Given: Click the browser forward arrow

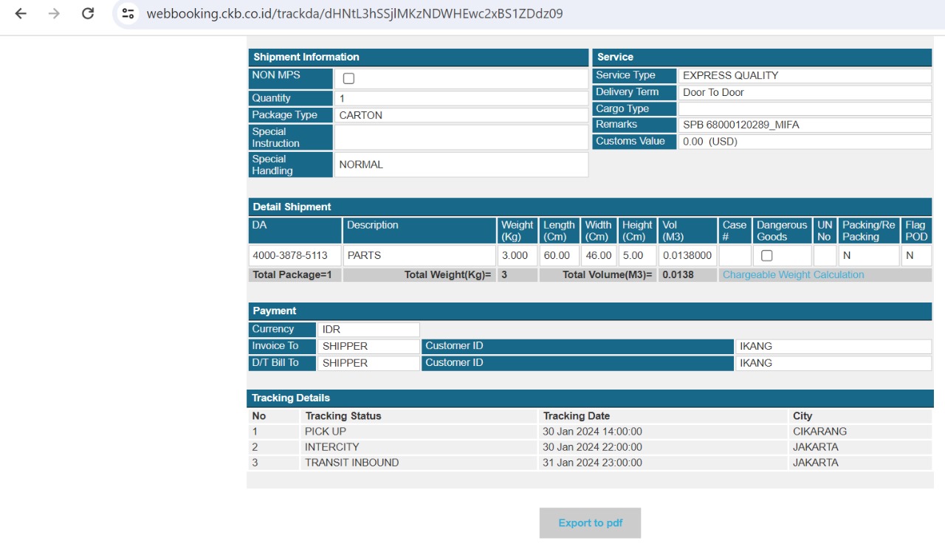Looking at the screenshot, I should pos(54,13).
